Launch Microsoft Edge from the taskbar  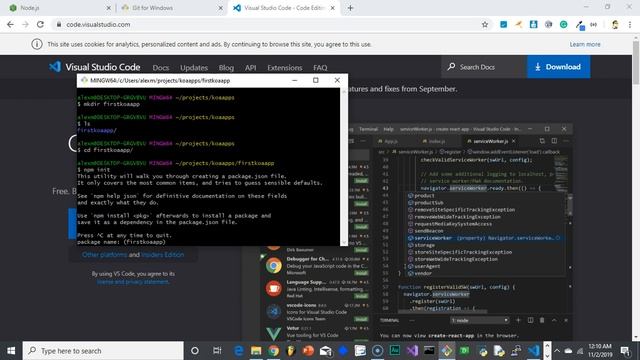click(x=238, y=351)
